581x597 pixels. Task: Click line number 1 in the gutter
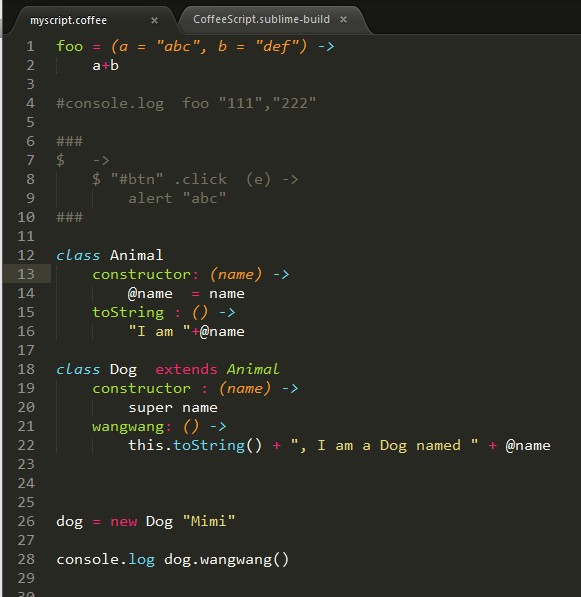30,46
